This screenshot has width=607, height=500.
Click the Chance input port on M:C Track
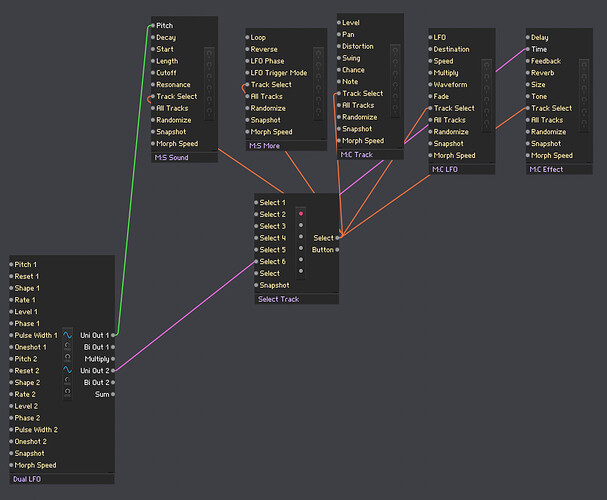point(339,70)
